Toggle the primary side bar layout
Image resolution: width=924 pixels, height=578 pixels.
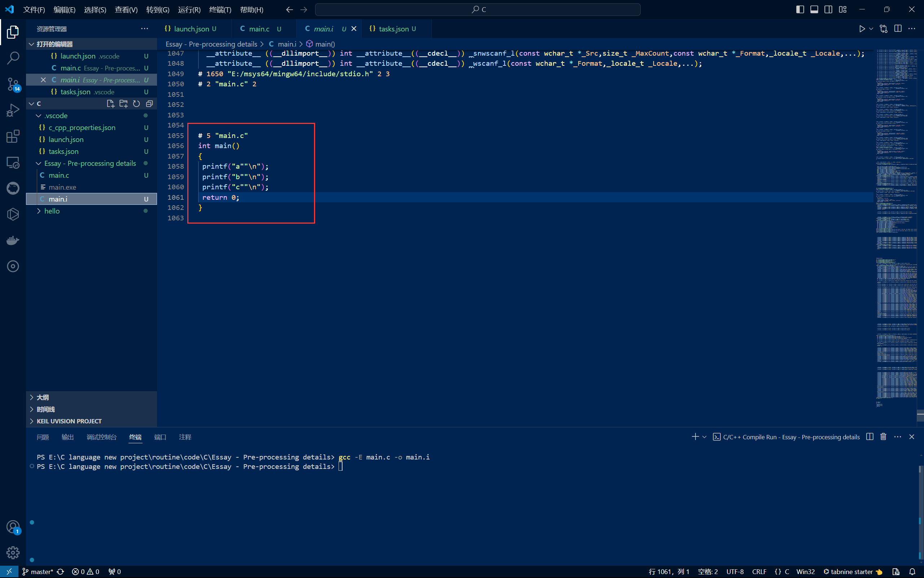point(800,9)
